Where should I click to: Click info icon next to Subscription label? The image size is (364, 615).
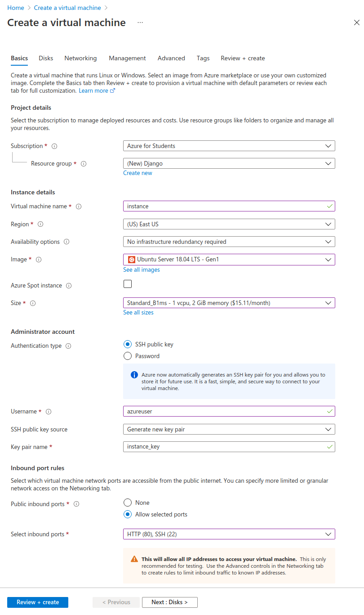[x=55, y=146]
